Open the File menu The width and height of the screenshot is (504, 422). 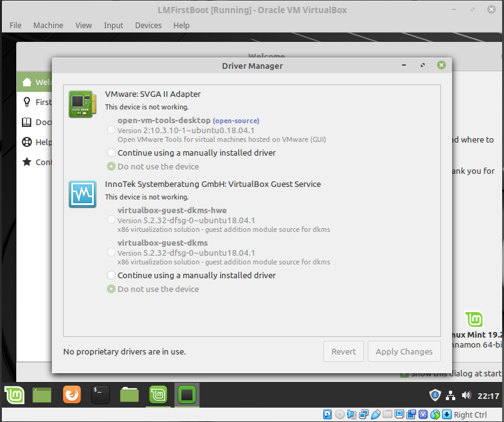coord(16,25)
